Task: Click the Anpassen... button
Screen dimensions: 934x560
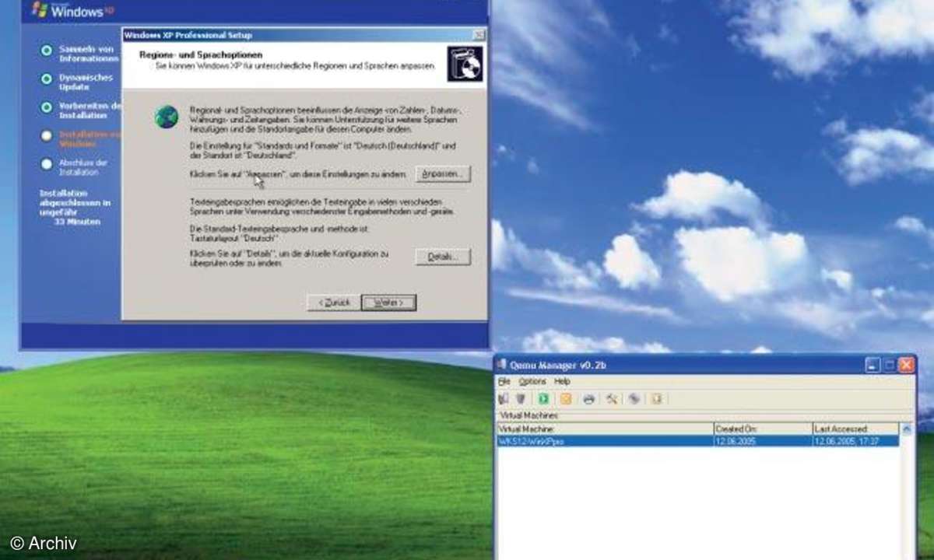Action: click(x=443, y=174)
